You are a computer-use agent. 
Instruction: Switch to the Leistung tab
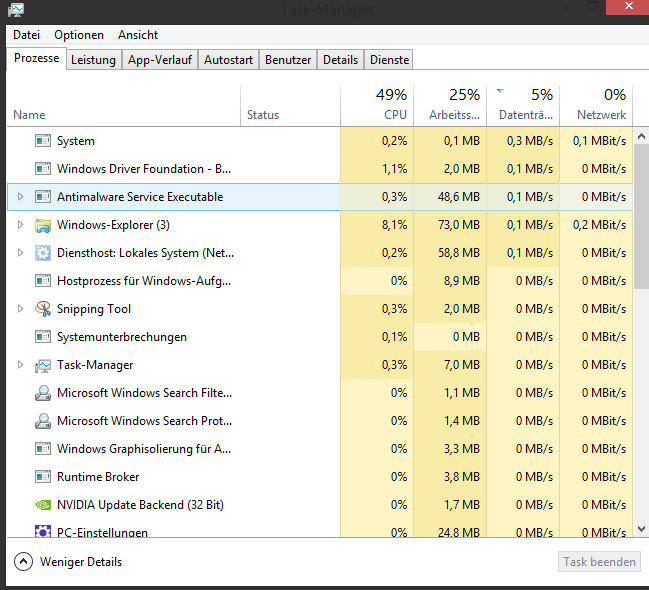tap(94, 60)
